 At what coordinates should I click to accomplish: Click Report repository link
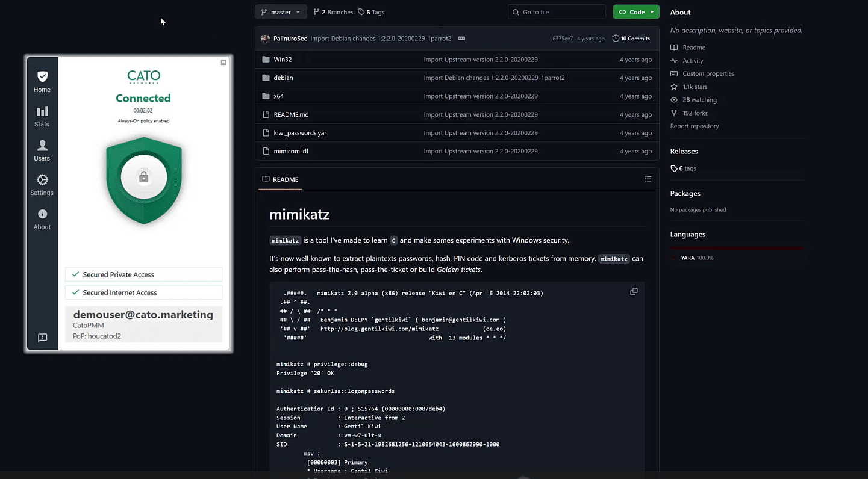click(x=695, y=126)
